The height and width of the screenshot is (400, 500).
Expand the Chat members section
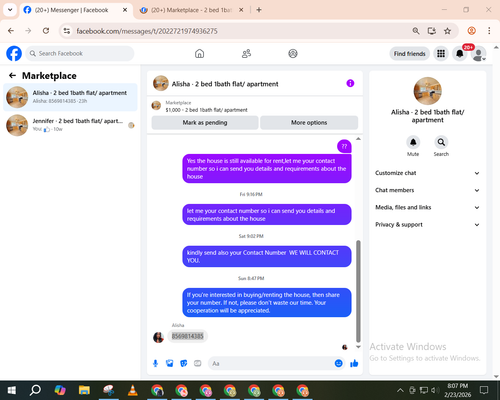[x=427, y=190]
